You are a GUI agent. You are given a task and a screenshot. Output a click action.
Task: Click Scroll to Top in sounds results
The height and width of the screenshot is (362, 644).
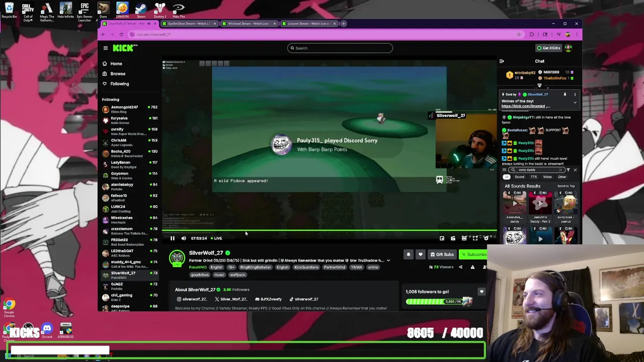[566, 186]
